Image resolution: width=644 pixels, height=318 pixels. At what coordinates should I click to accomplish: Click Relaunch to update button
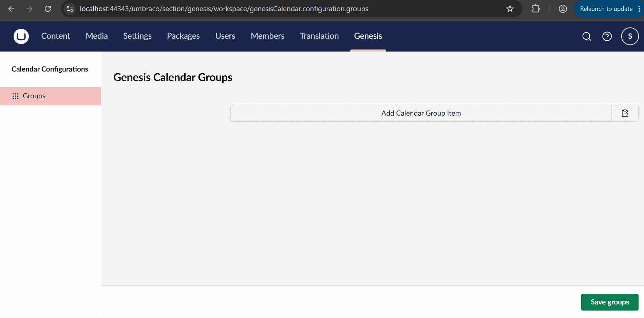[606, 9]
